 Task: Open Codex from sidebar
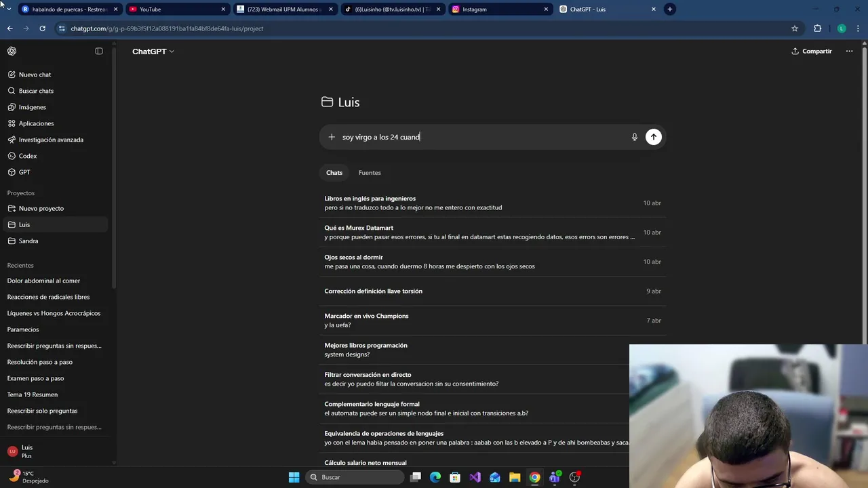click(x=57, y=156)
